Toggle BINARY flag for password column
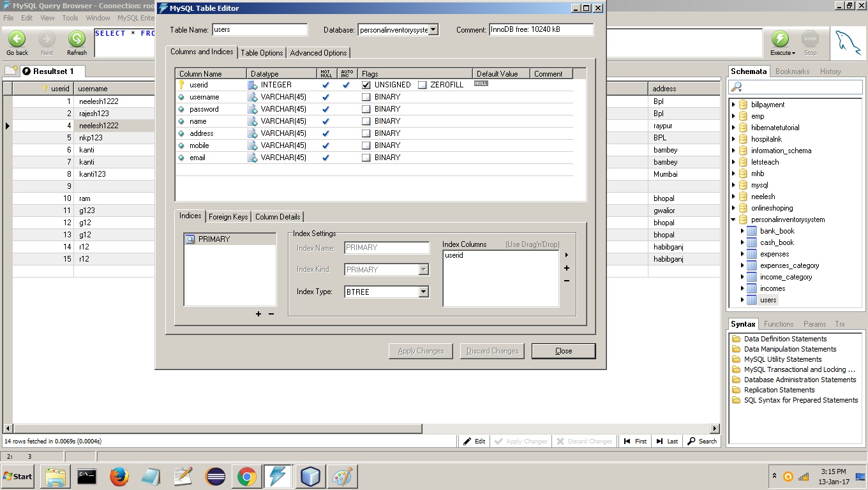Viewport: 868px width, 490px height. (366, 109)
